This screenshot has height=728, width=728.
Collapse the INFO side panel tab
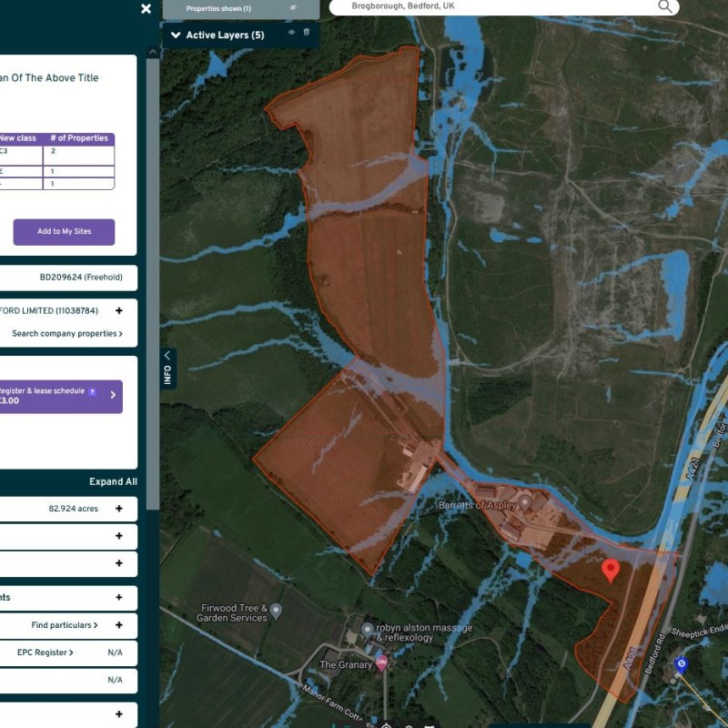(167, 368)
